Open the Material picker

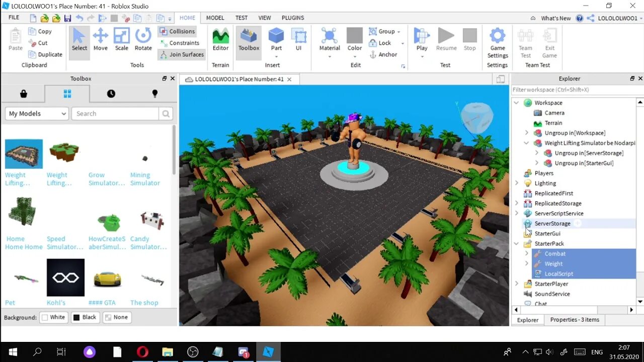[330, 39]
